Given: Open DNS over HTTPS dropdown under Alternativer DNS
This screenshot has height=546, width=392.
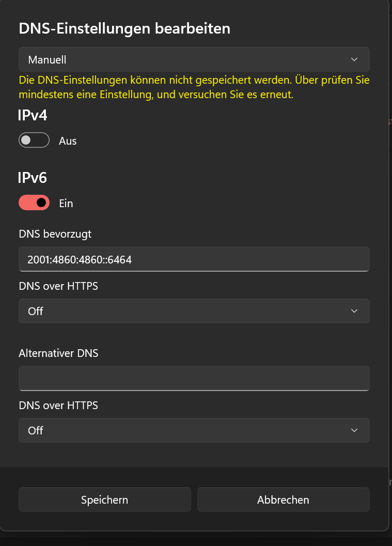Looking at the screenshot, I should [x=194, y=430].
